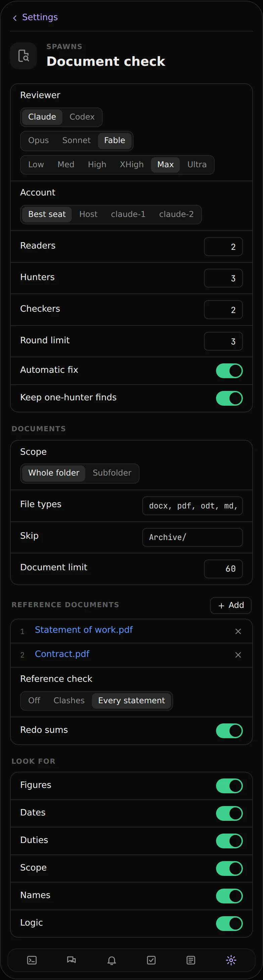The image size is (263, 980).
Task: Open the document list icon in bottom bar
Action: pos(191,960)
